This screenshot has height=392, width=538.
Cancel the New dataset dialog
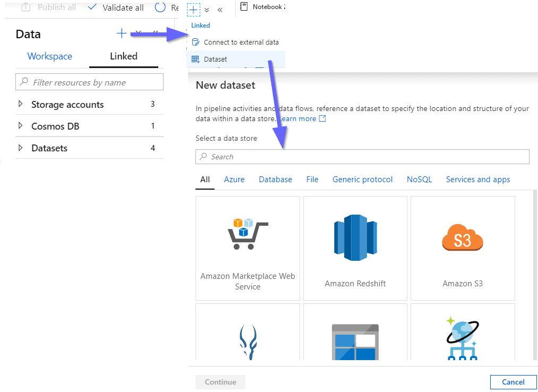click(513, 382)
